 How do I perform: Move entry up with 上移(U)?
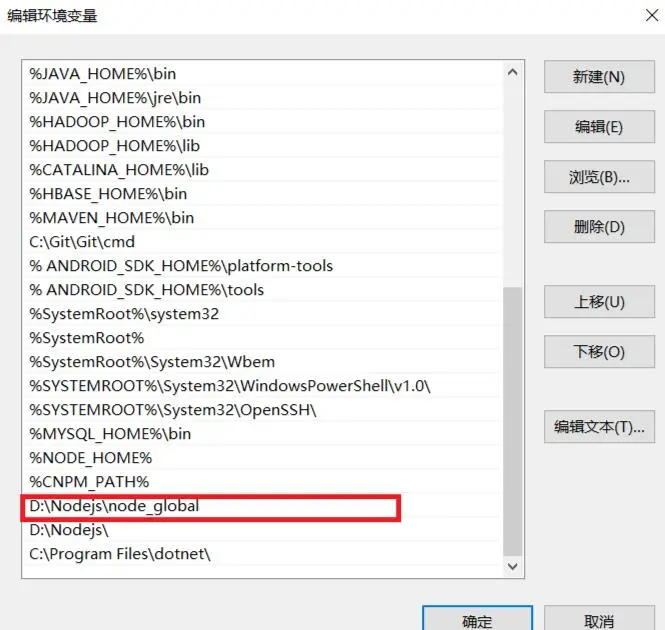[599, 302]
